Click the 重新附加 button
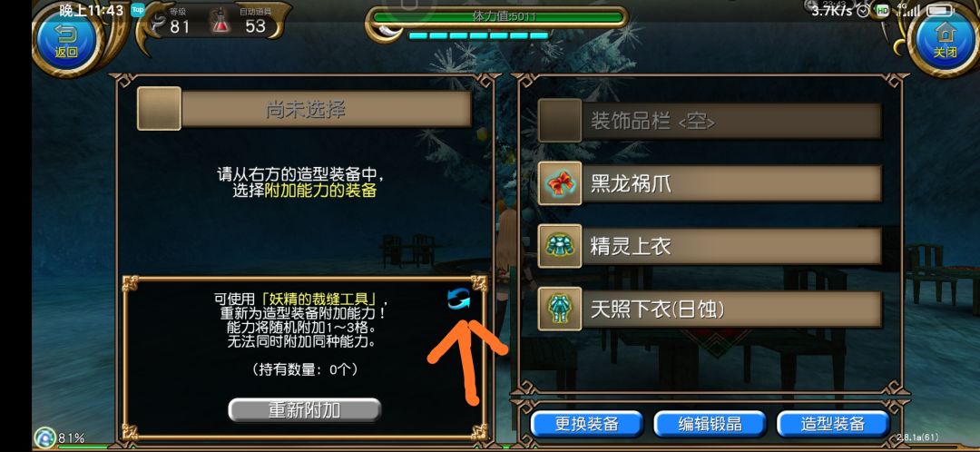This screenshot has height=452, width=980. 304,410
